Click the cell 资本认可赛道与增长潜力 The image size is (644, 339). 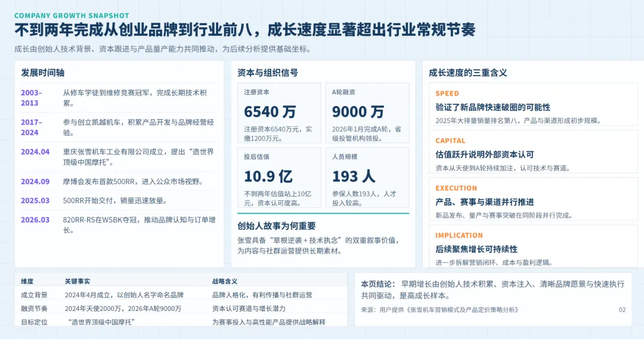click(x=249, y=309)
